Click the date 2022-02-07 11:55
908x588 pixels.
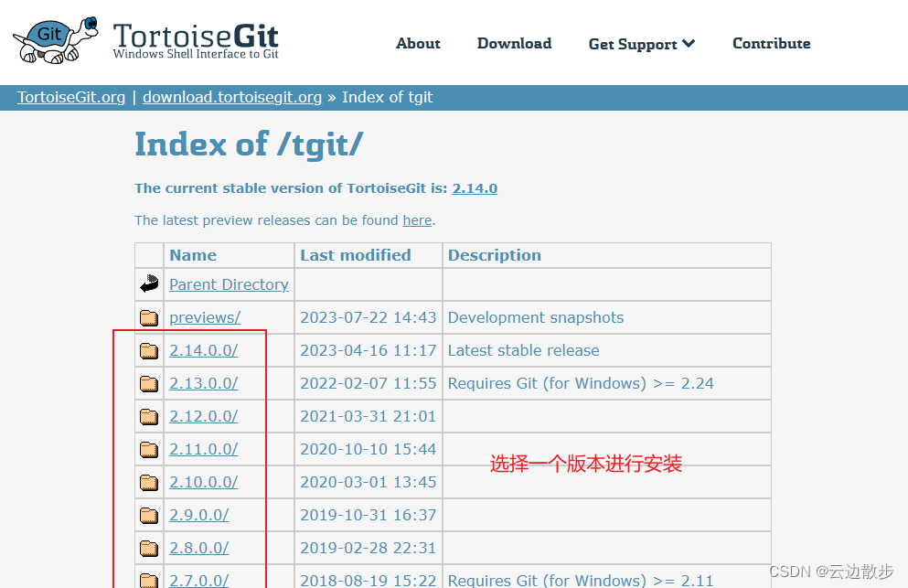pyautogui.click(x=369, y=383)
